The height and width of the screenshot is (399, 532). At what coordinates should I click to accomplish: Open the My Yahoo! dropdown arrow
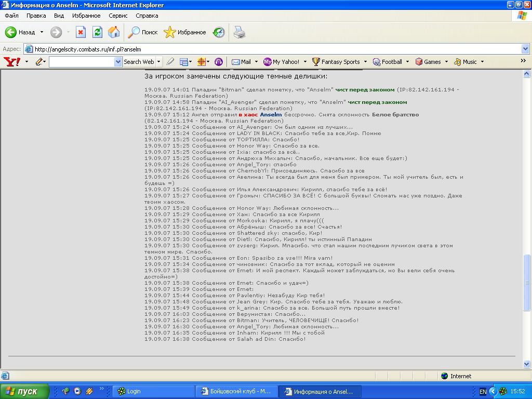click(x=305, y=62)
